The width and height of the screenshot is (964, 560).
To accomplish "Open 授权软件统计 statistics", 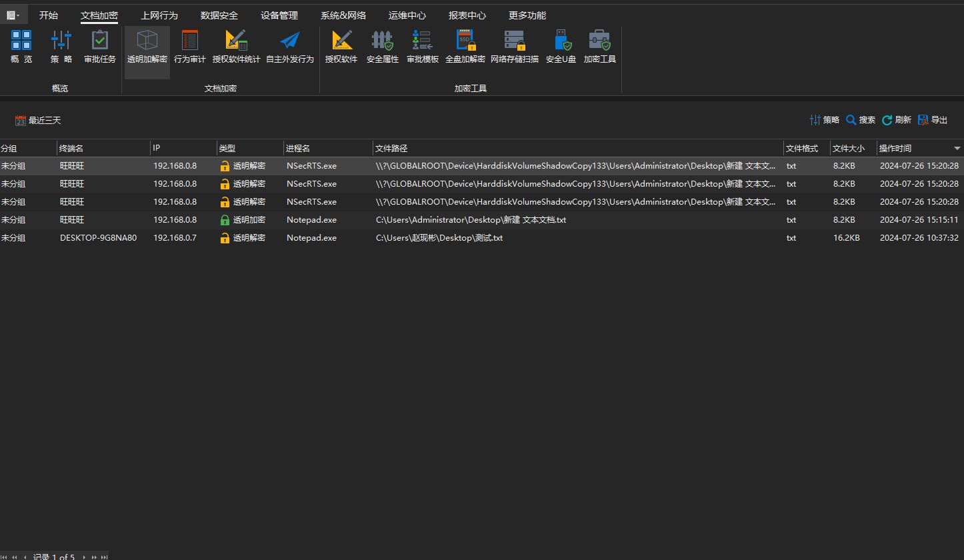I will point(237,46).
